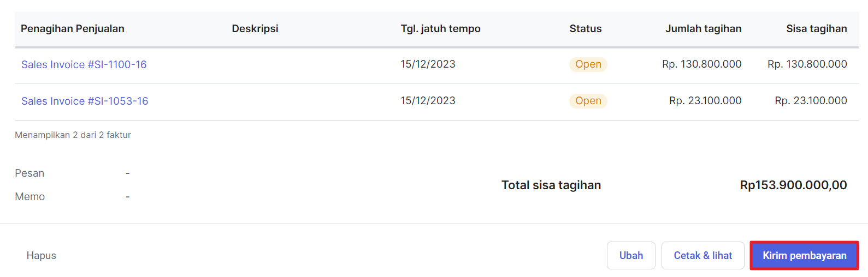Select the total Rp153.900.000,00 amount
Image resolution: width=868 pixels, height=277 pixels.
[793, 185]
